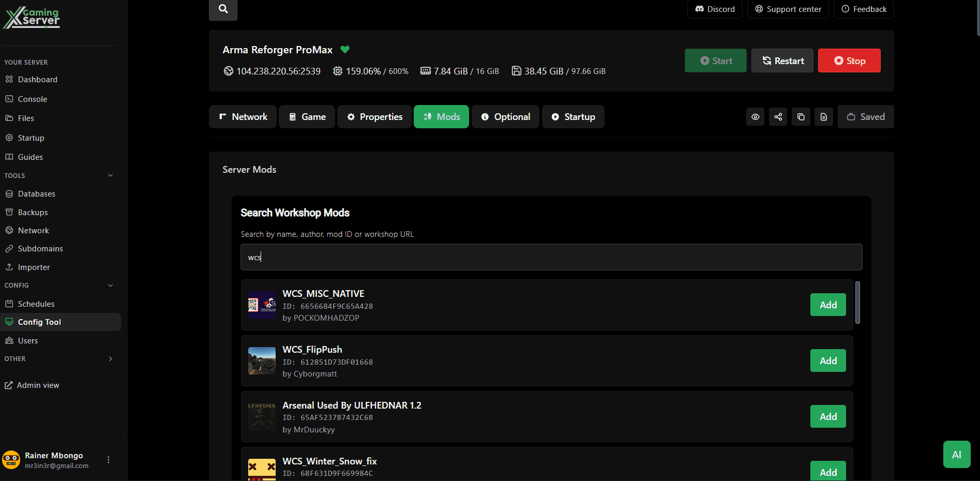Open the Network config tab
Viewport: 980px width, 481px height.
pyautogui.click(x=242, y=116)
